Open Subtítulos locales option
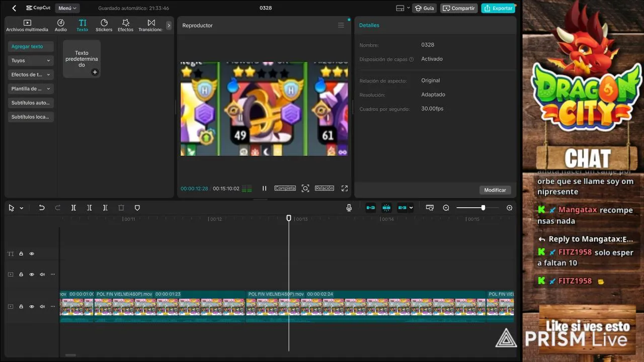The height and width of the screenshot is (362, 644). tap(31, 117)
